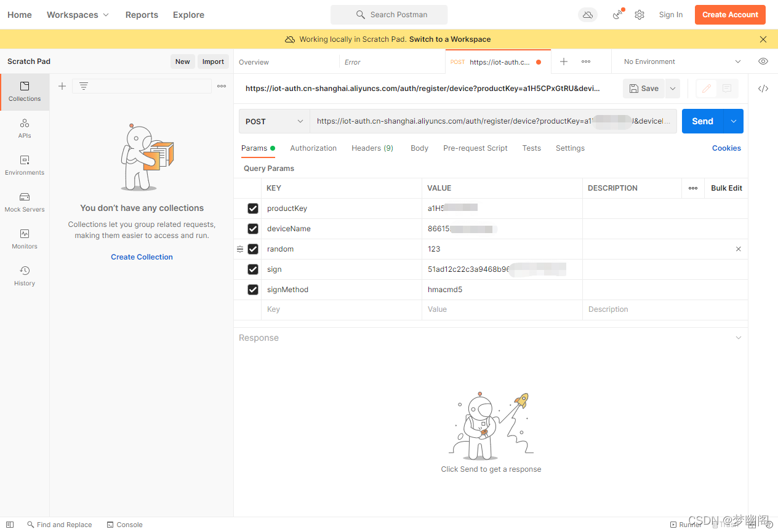
Task: Uncheck the productKey param checkbox
Action: pos(253,208)
